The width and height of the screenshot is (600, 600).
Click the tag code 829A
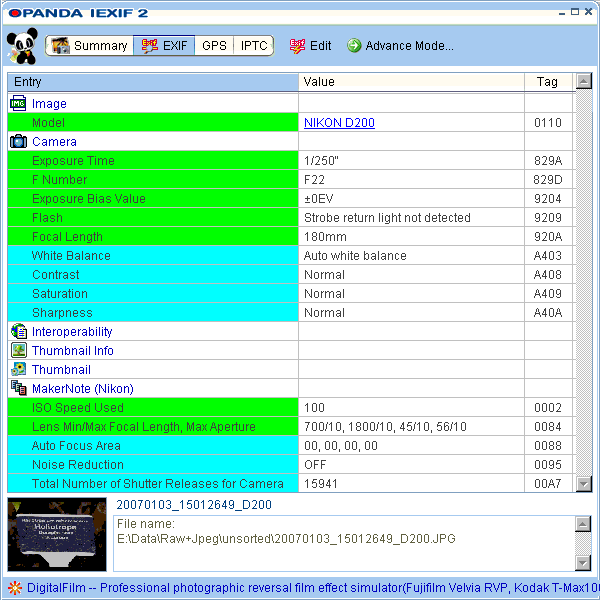[548, 161]
